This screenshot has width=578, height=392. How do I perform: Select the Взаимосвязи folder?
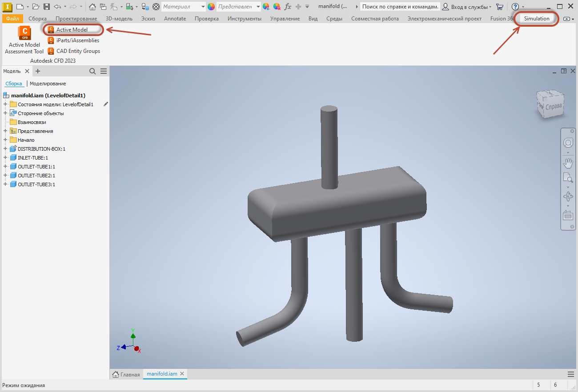28,122
